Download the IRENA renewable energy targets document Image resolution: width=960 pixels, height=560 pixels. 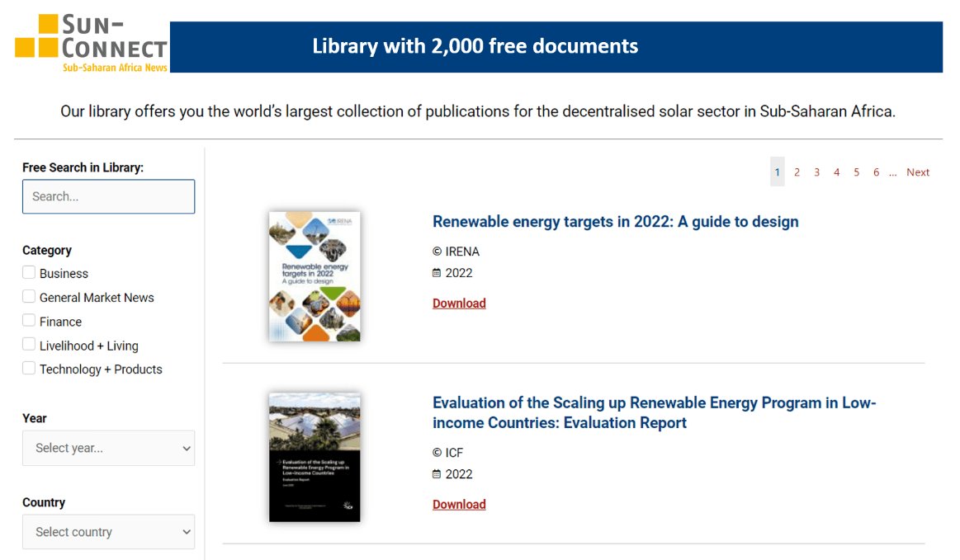(459, 303)
